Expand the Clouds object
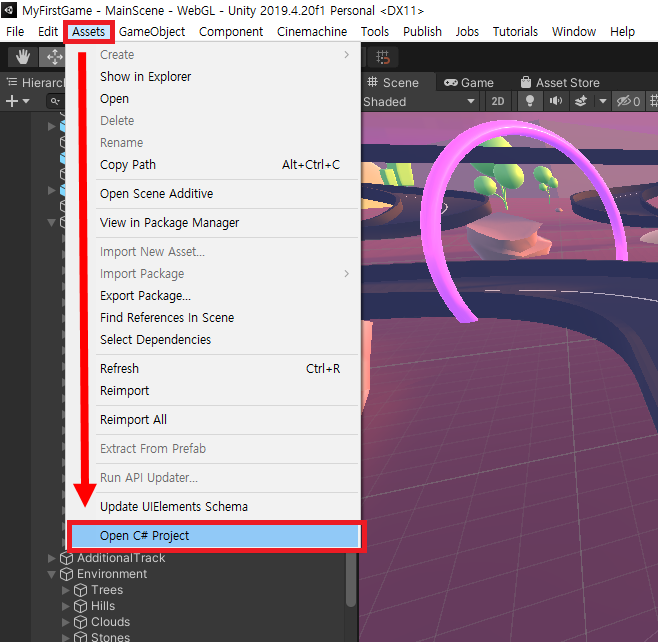This screenshot has width=658, height=642. pyautogui.click(x=65, y=622)
